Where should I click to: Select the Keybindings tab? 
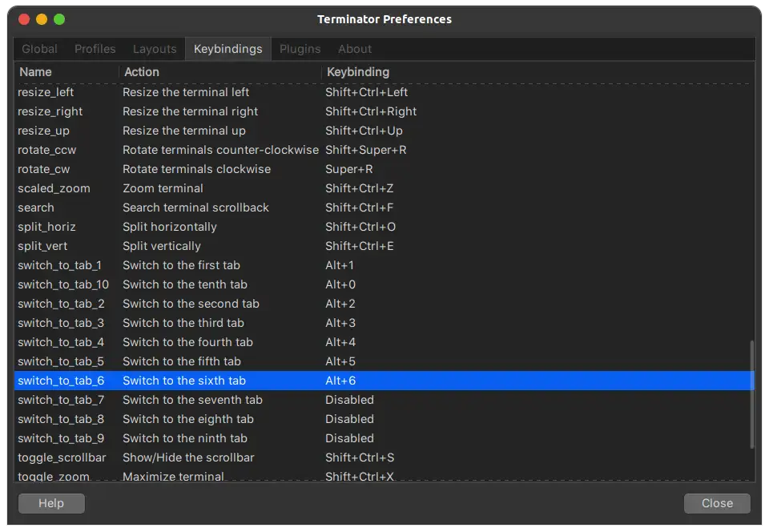point(228,49)
